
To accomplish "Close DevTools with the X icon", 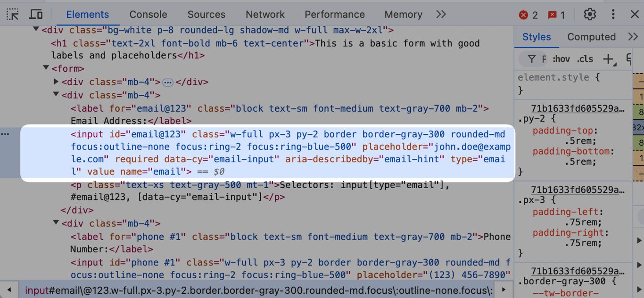I will pyautogui.click(x=635, y=15).
